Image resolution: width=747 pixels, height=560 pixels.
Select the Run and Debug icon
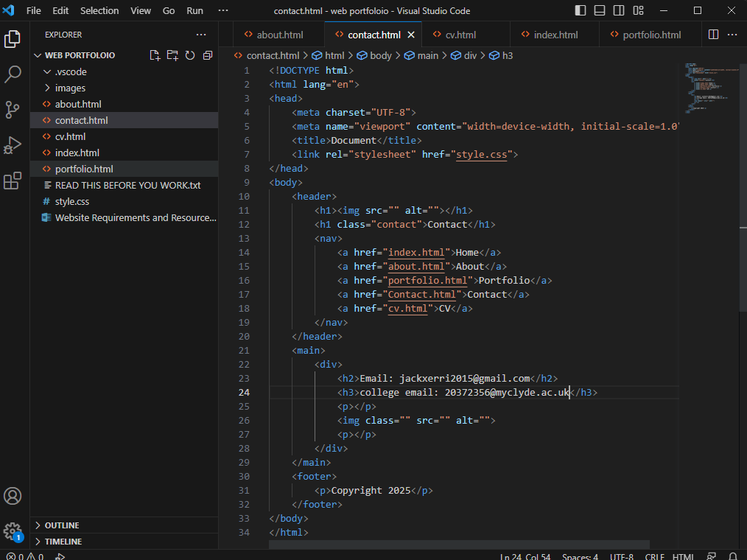(x=13, y=144)
